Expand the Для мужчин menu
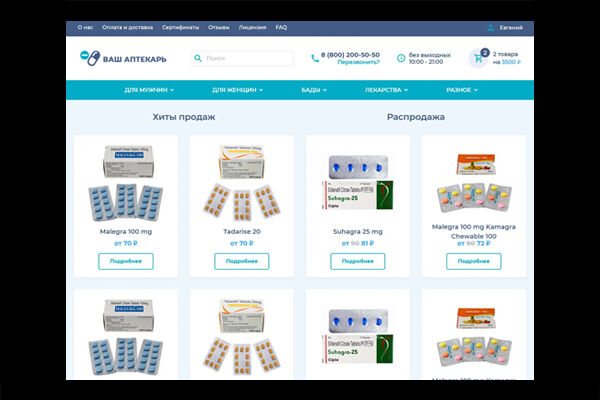This screenshot has height=400, width=600. [x=149, y=90]
